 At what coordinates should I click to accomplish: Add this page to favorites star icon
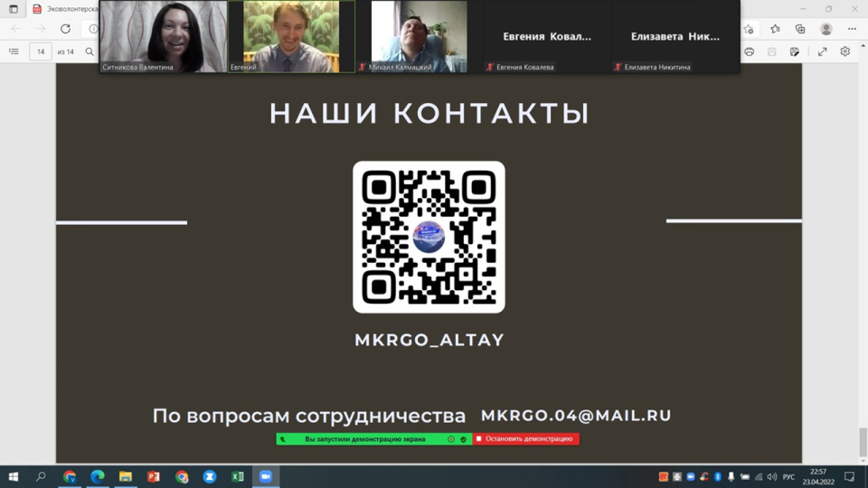point(749,29)
